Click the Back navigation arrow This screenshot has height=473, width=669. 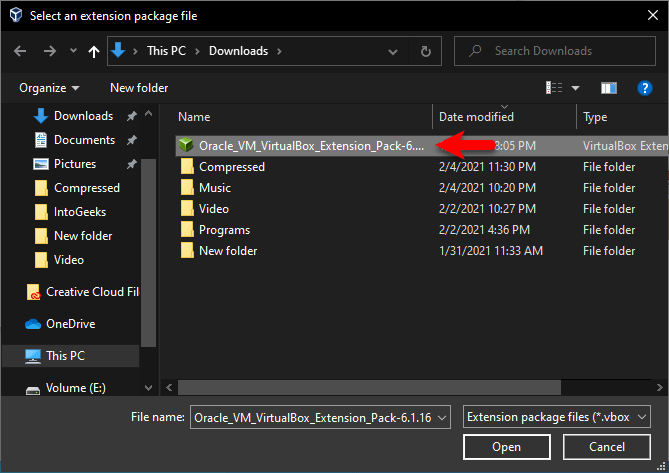pos(20,51)
